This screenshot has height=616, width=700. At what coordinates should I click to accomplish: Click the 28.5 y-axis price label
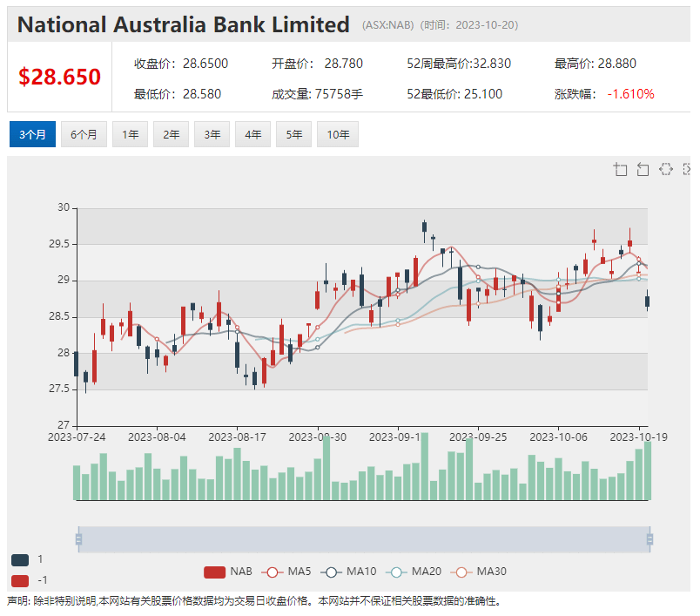point(59,316)
